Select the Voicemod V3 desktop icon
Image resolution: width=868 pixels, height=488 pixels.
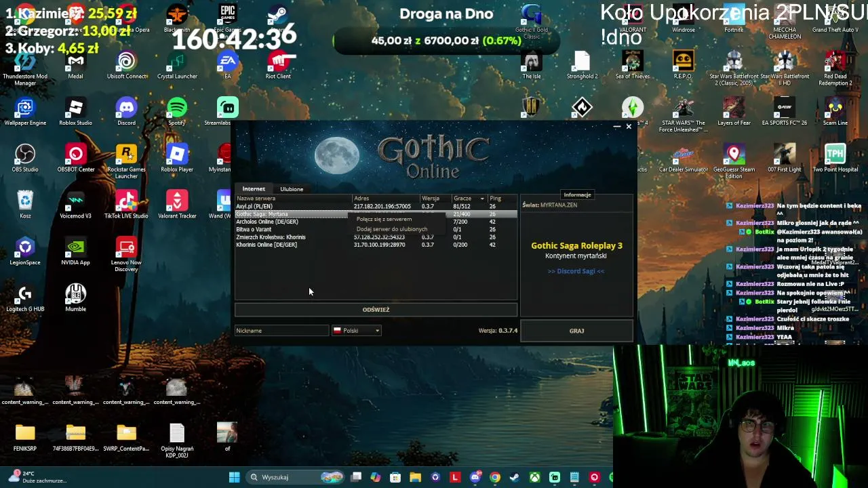pyautogui.click(x=75, y=205)
